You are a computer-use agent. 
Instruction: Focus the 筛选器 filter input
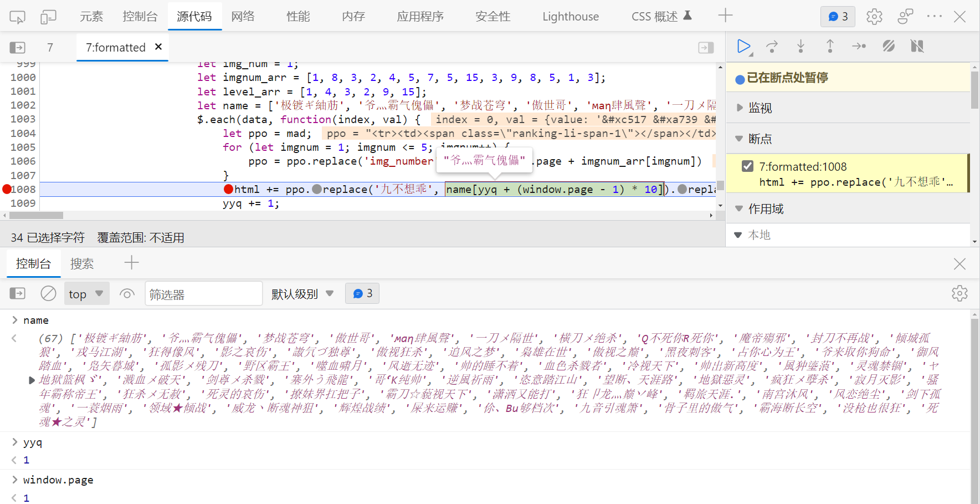(x=204, y=293)
